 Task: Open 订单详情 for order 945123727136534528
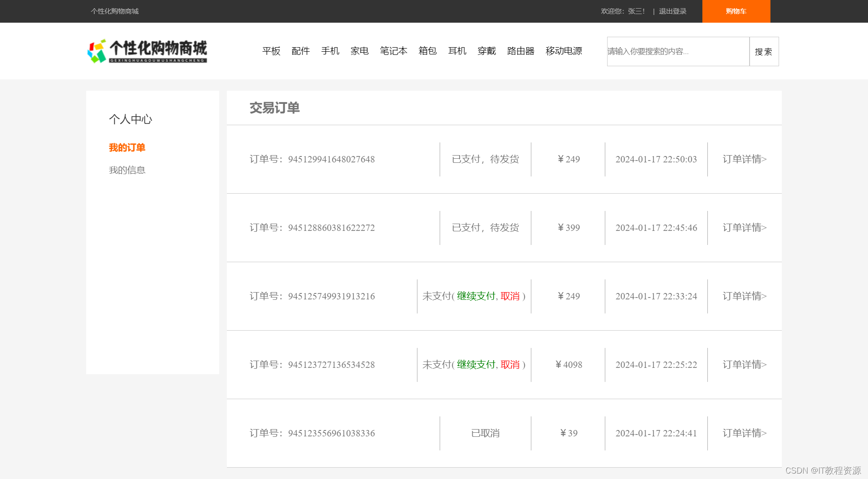(745, 365)
